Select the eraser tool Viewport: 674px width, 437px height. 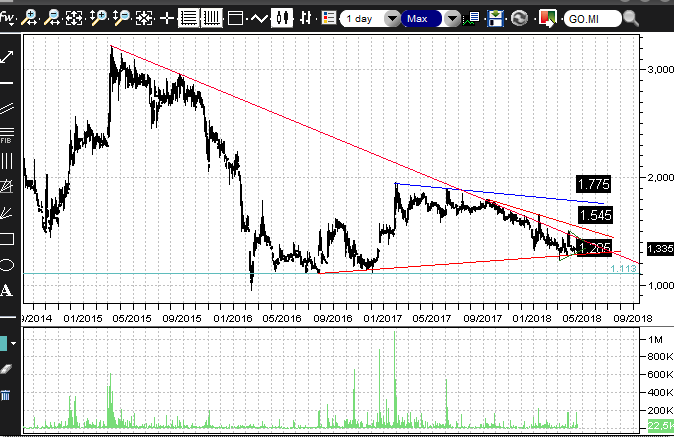click(x=6, y=369)
